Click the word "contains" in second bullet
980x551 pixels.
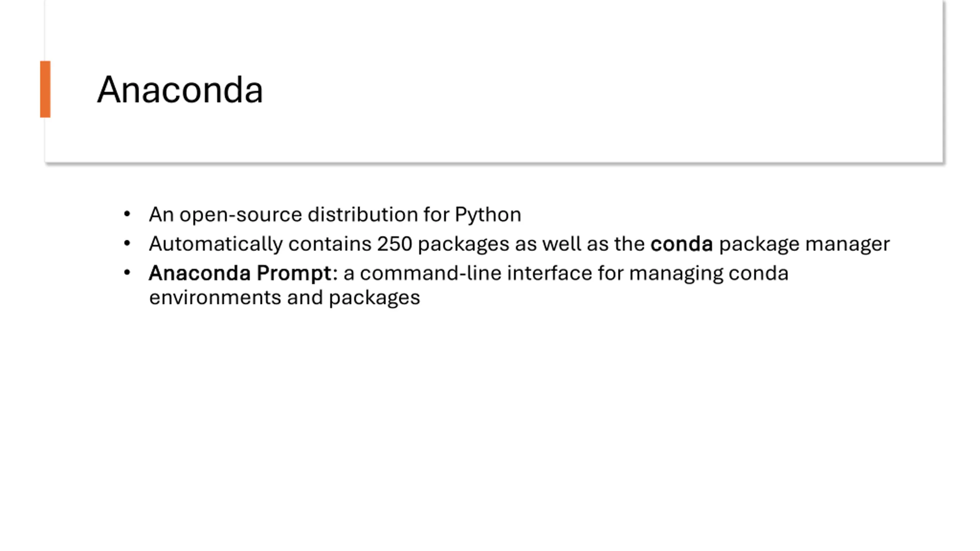pyautogui.click(x=330, y=244)
